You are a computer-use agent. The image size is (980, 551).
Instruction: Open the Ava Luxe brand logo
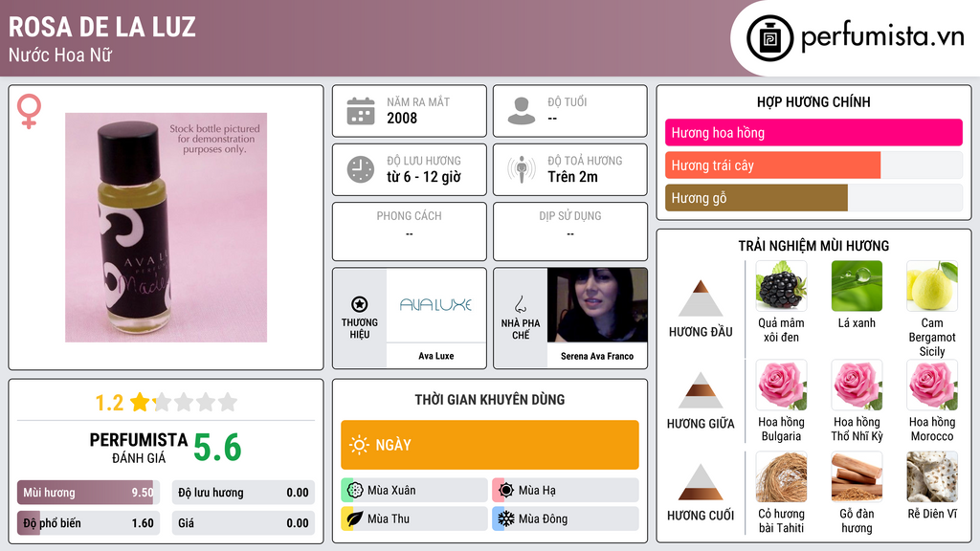[x=435, y=305]
